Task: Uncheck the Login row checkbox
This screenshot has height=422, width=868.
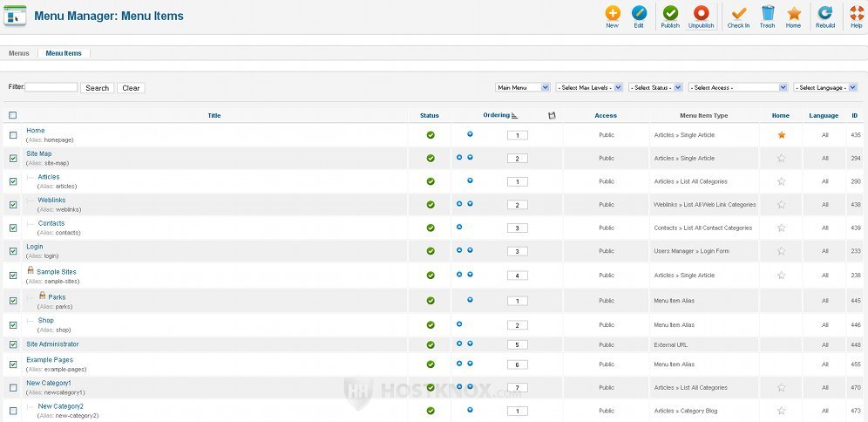Action: point(13,251)
